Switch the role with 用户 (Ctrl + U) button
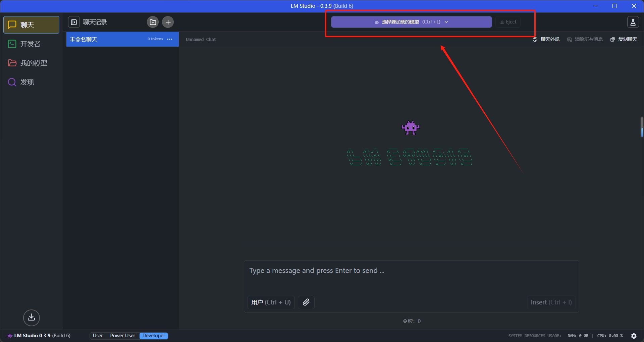Image resolution: width=644 pixels, height=342 pixels. pos(271,302)
